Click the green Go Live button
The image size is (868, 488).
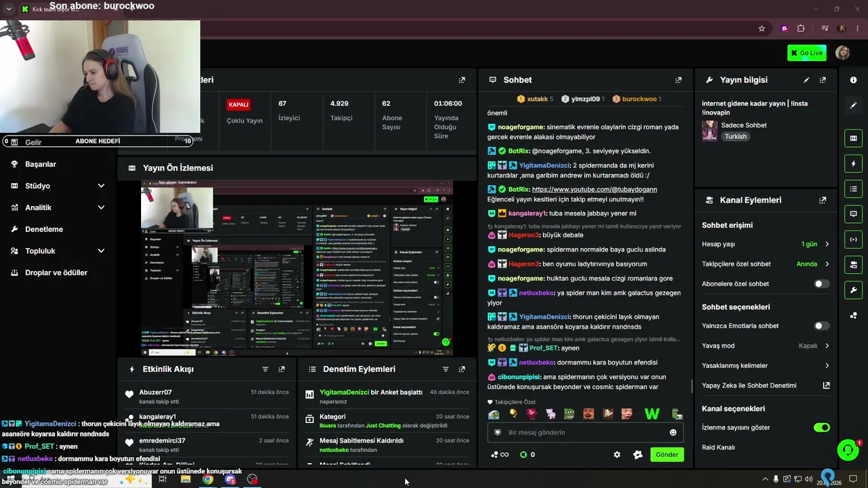click(x=806, y=53)
